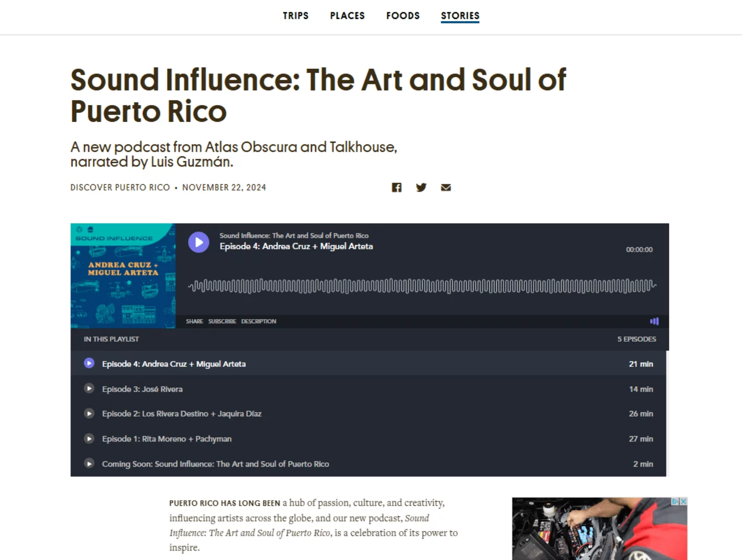Select Episode 4: Andrea Cruz + Miguel Arteta row

pyautogui.click(x=368, y=363)
